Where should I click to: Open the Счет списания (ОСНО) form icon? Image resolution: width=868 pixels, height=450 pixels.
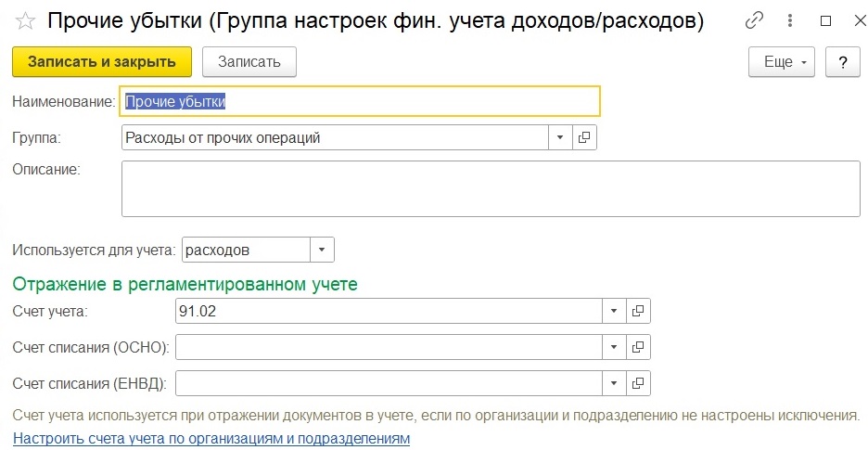coord(638,348)
